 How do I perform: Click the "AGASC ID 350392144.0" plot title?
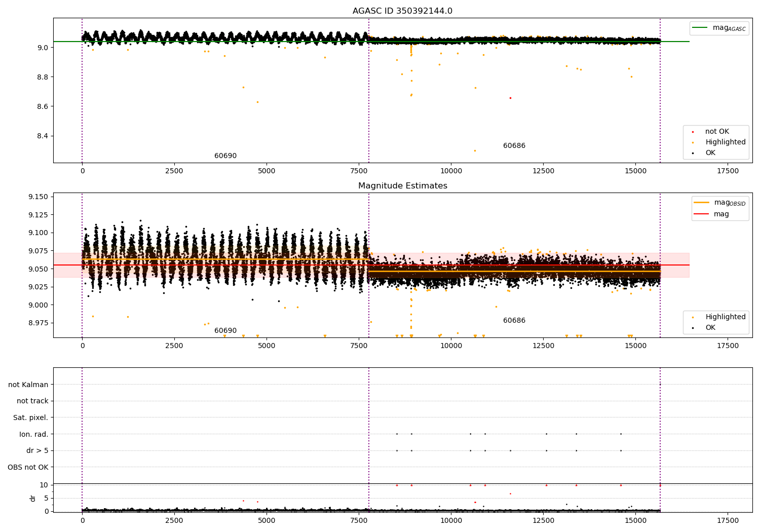tap(402, 11)
